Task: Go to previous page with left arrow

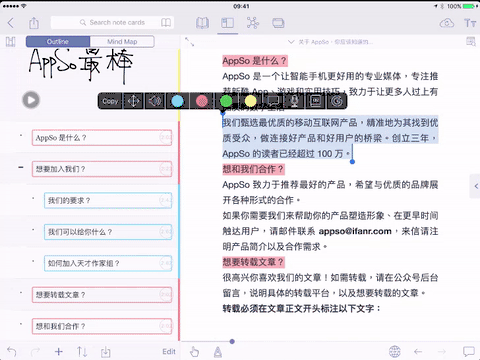Action: coord(418,351)
